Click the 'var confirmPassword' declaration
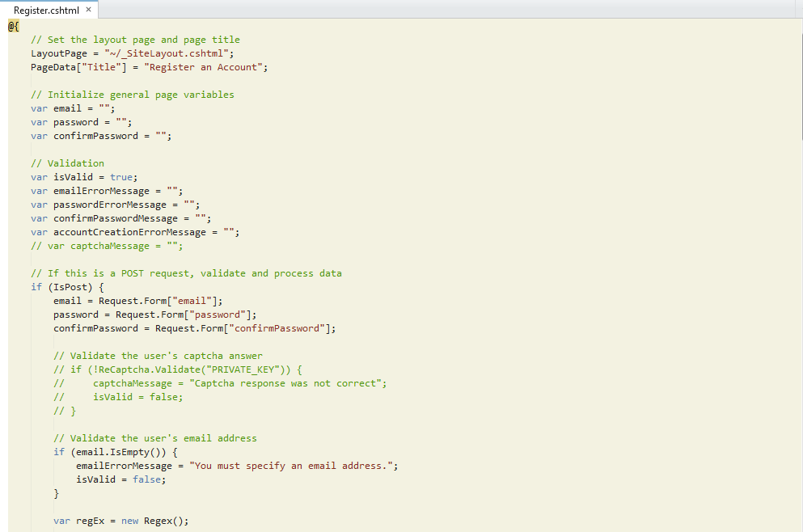 [x=101, y=136]
